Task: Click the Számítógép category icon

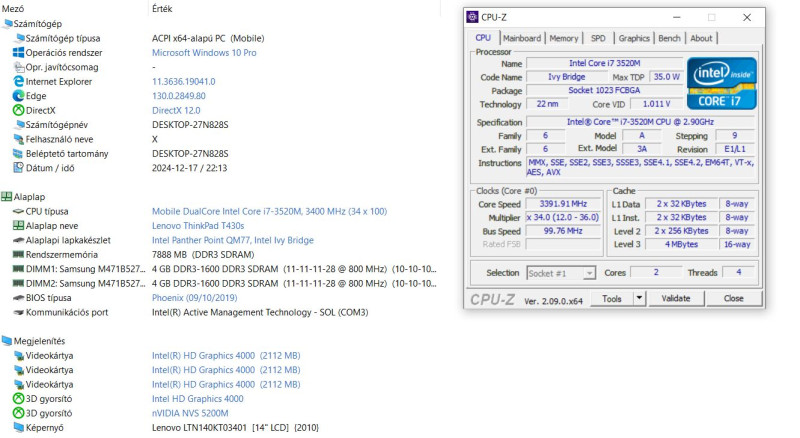Action: [7, 23]
